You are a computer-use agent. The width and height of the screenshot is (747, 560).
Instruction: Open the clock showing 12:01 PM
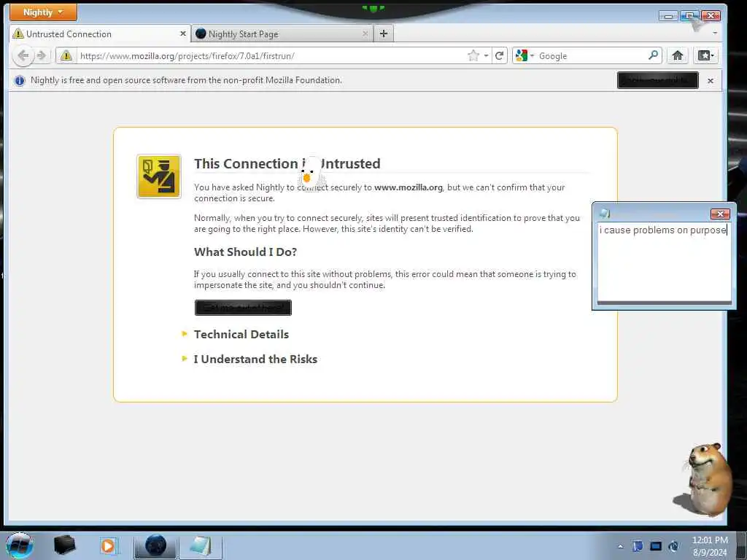(x=710, y=546)
